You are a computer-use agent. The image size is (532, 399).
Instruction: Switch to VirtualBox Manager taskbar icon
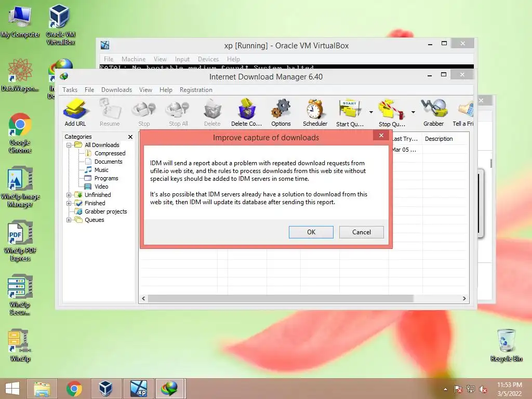tap(105, 389)
